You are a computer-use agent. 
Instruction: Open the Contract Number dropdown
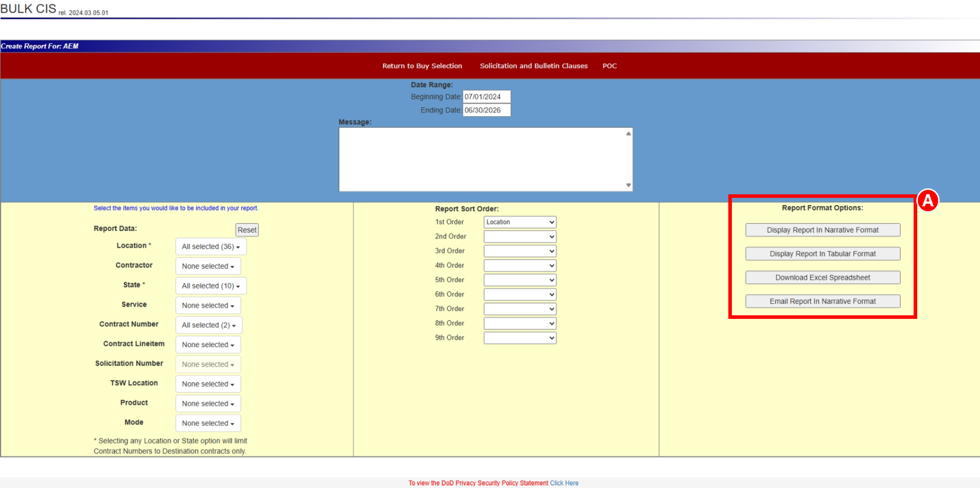(209, 325)
